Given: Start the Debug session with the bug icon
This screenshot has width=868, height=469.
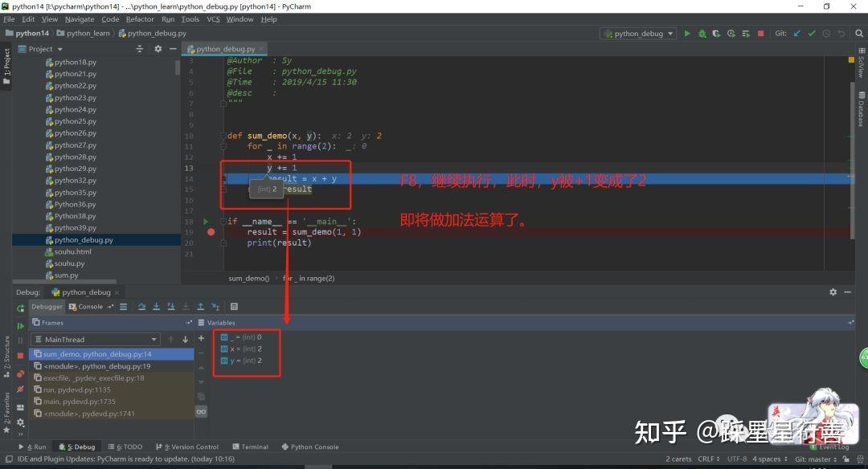Looking at the screenshot, I should click(x=701, y=33).
